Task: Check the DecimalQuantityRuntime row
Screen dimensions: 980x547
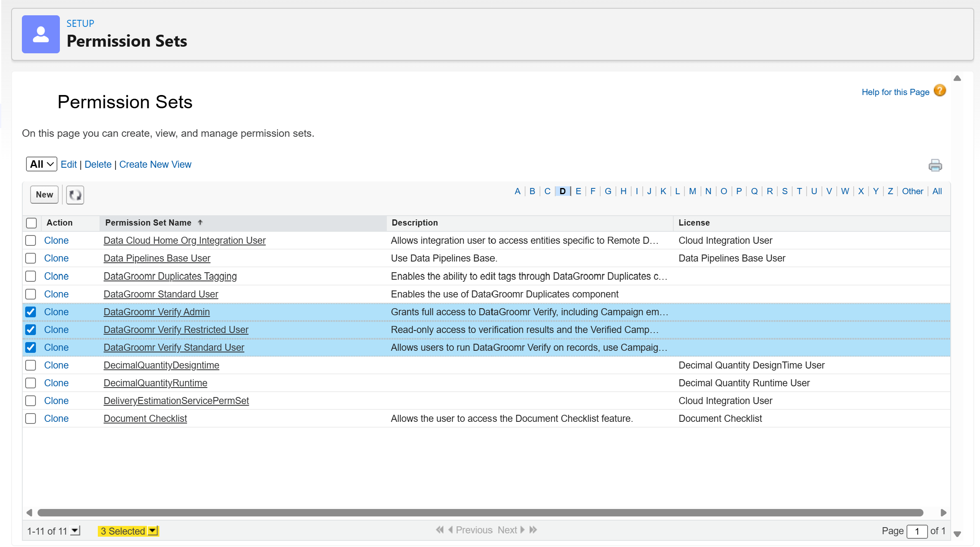Action: pyautogui.click(x=31, y=383)
